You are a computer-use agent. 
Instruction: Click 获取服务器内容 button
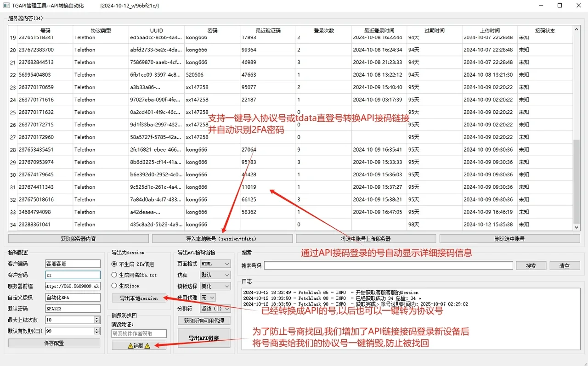(79, 239)
